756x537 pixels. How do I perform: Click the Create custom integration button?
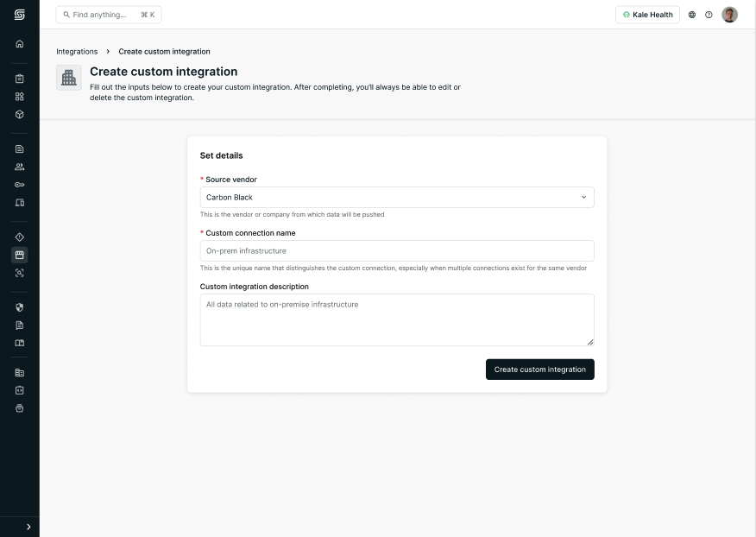(x=540, y=370)
